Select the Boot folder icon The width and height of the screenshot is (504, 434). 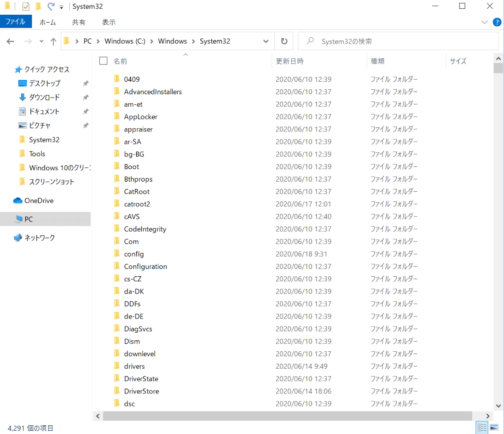tap(117, 166)
